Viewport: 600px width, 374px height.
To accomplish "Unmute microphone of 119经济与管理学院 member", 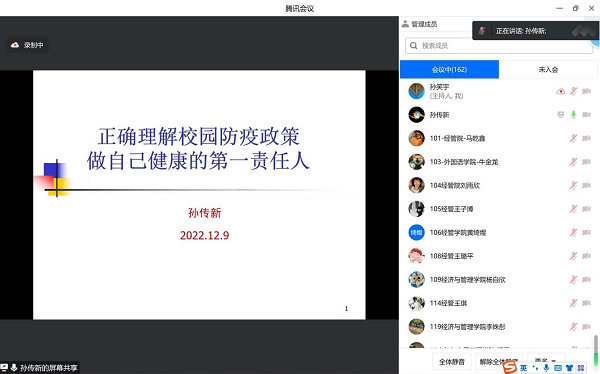I will (x=573, y=327).
